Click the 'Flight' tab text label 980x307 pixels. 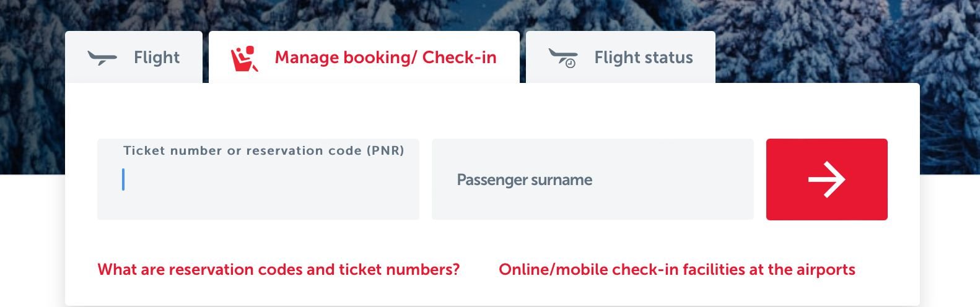pyautogui.click(x=157, y=58)
